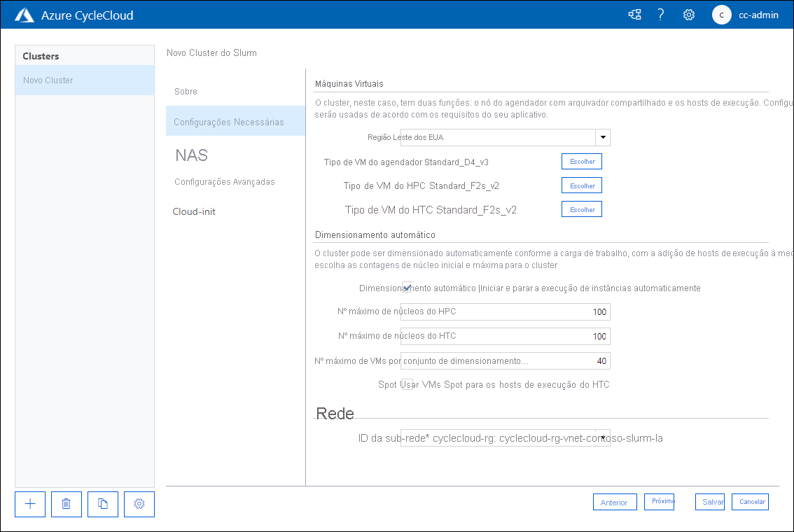Click the duplicate cluster icon
Screen dimensions: 794x532
[102, 504]
